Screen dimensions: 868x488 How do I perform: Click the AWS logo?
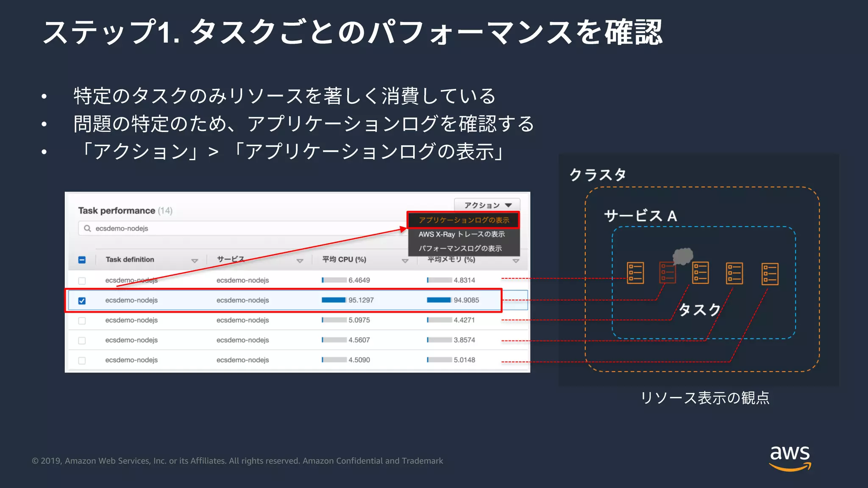click(790, 457)
